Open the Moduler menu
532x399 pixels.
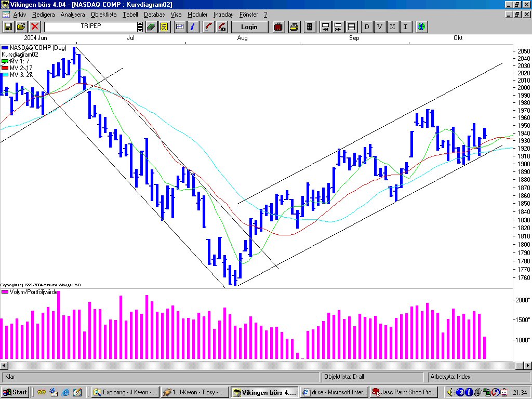tap(197, 15)
